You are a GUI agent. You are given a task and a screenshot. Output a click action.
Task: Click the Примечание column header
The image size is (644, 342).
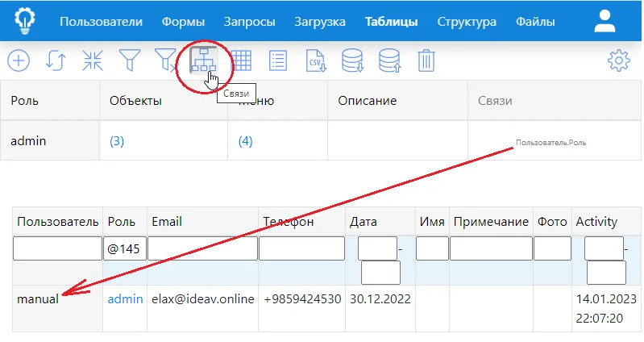click(491, 222)
